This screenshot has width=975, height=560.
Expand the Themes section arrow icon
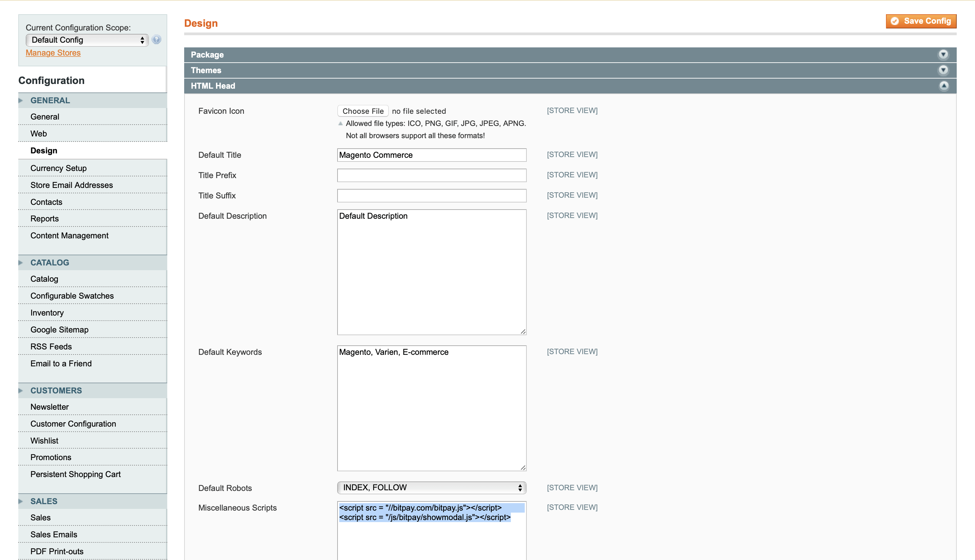(x=943, y=70)
